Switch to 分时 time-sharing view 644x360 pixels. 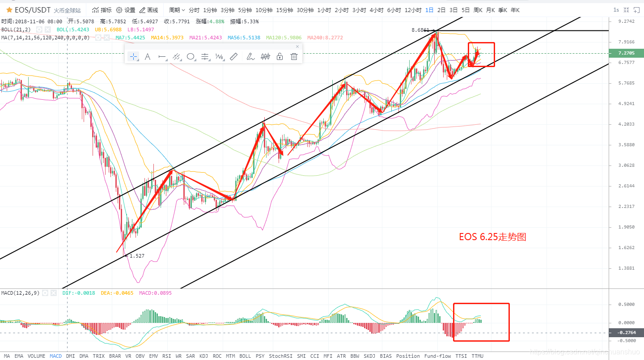(x=194, y=10)
